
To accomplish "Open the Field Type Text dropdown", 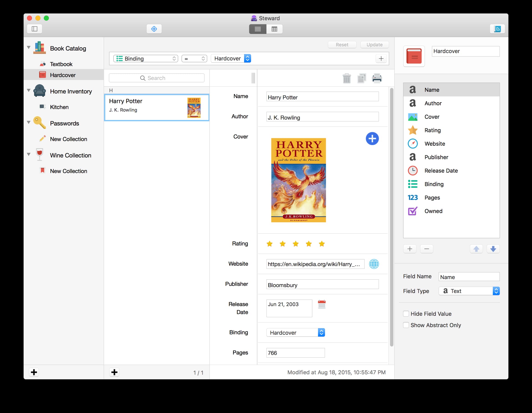I will (469, 291).
